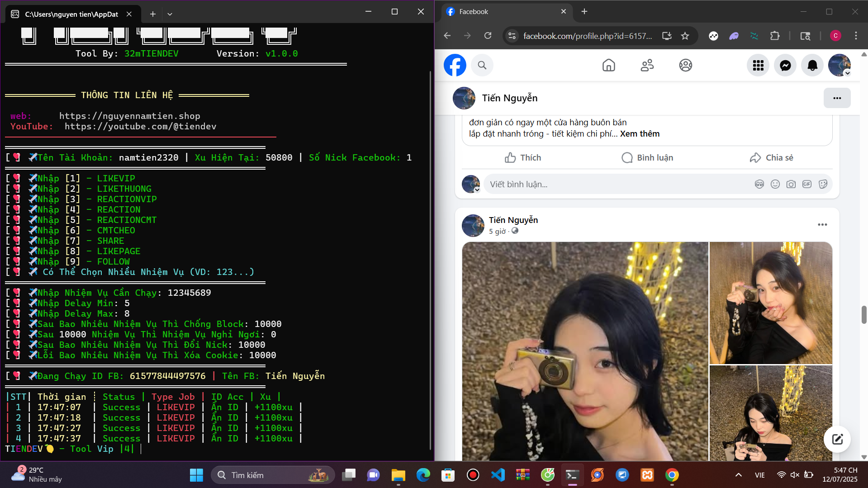This screenshot has height=488, width=868.
Task: Open post options three-dots menu
Action: click(822, 225)
